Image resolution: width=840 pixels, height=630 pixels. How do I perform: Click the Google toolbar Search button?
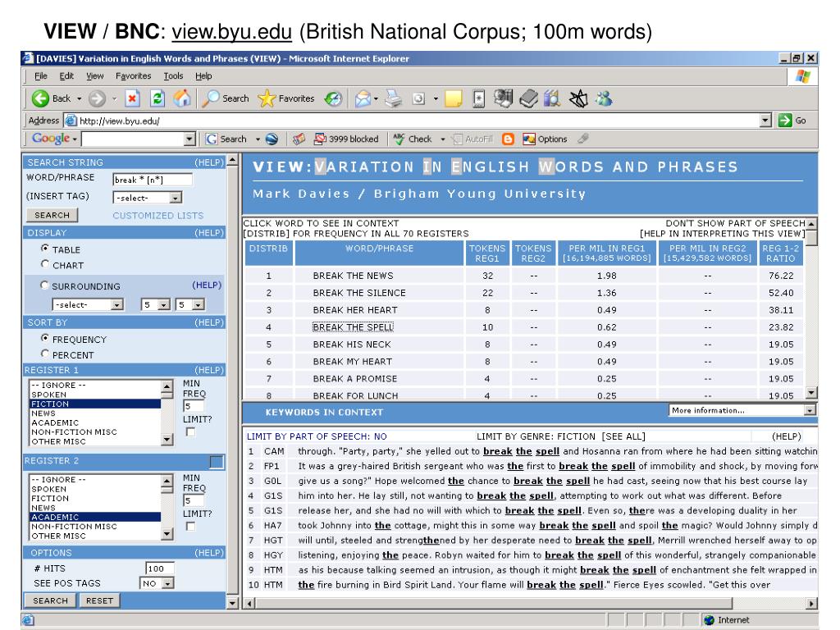226,139
